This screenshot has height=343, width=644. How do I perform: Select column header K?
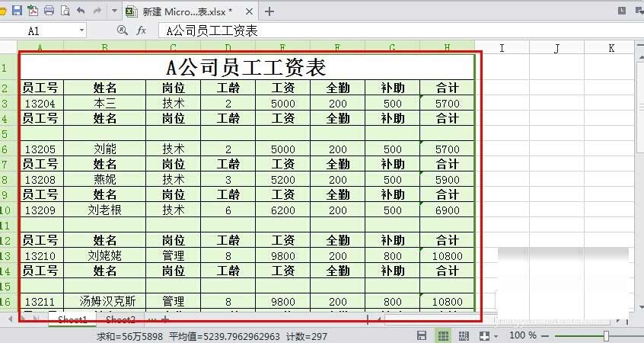pos(611,48)
